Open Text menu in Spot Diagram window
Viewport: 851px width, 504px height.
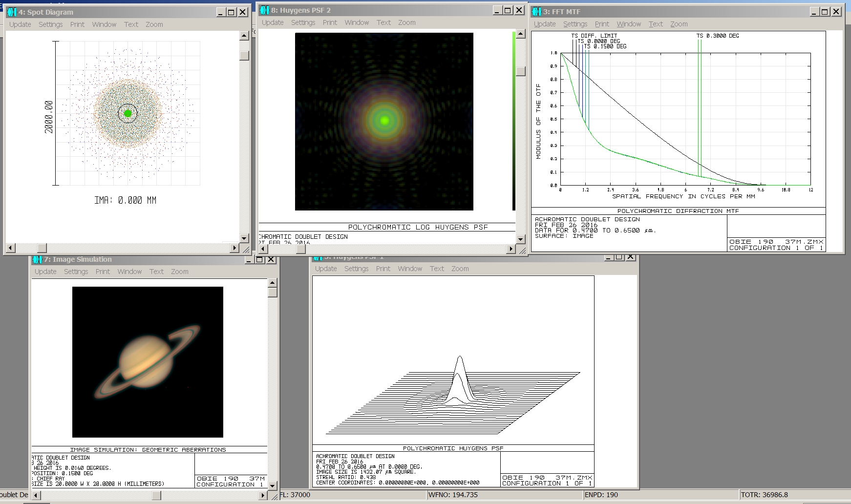click(x=131, y=24)
